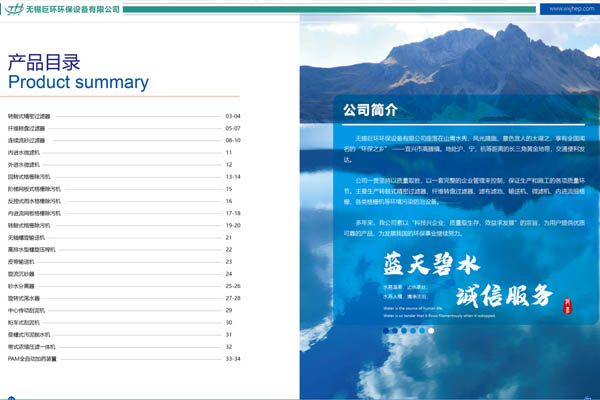Select the last carousel pagination dot

(x=431, y=330)
